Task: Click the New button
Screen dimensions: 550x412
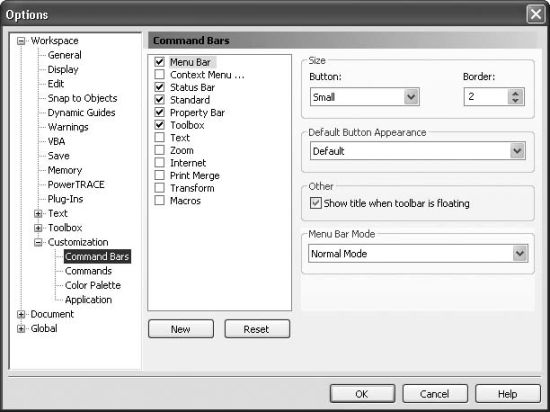Action: (x=181, y=329)
